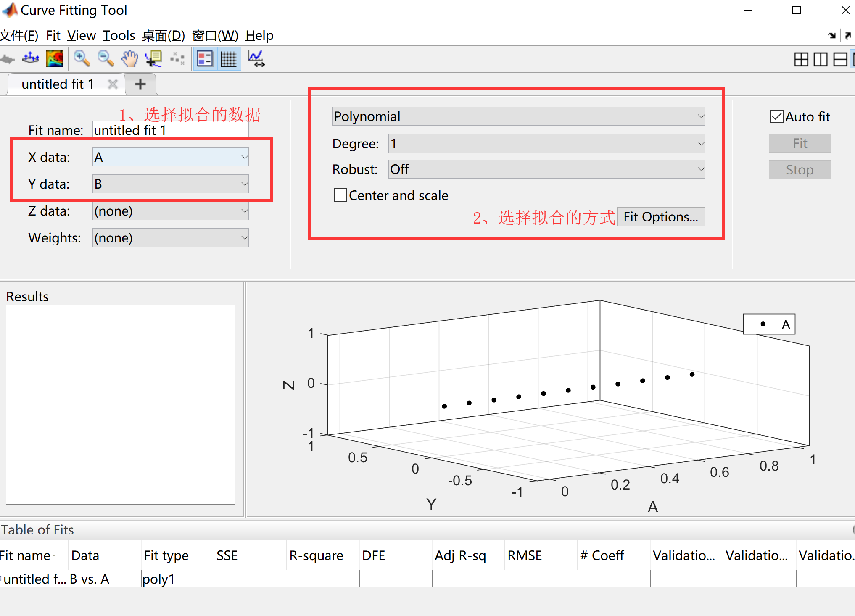Open the Adjust Axes Limits tool

pyautogui.click(x=256, y=59)
